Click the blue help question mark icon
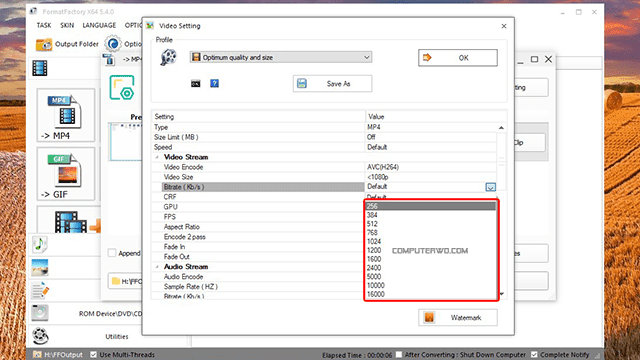 pyautogui.click(x=214, y=83)
